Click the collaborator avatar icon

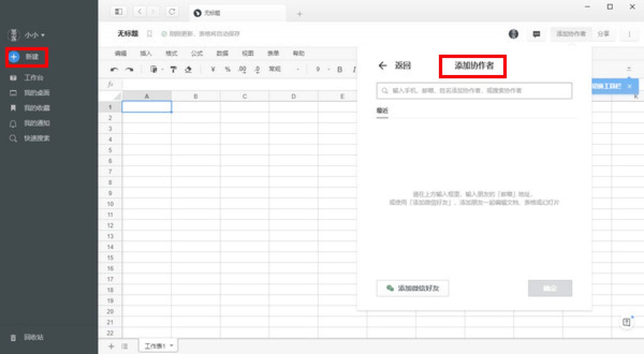[514, 34]
